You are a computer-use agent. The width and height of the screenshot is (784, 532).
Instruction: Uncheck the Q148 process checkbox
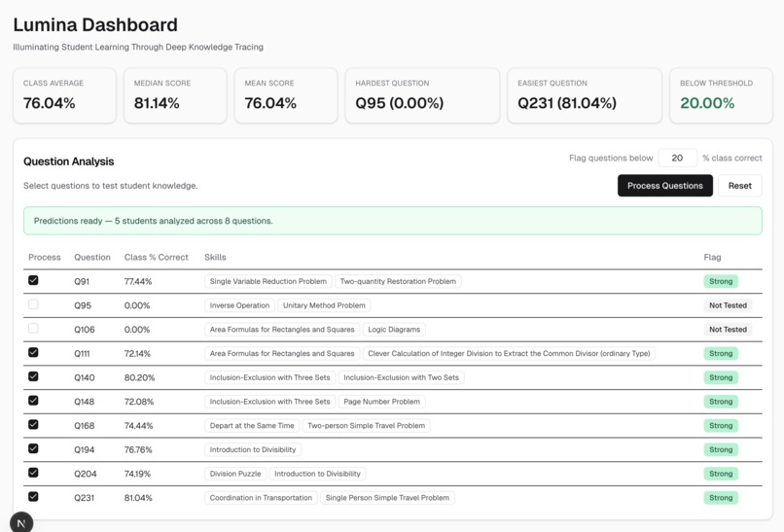33,400
